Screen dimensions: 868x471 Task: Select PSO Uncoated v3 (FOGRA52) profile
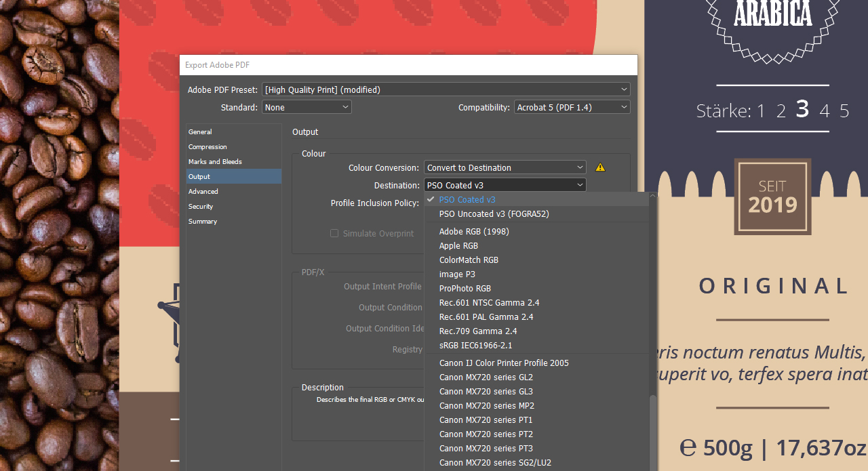pyautogui.click(x=536, y=213)
